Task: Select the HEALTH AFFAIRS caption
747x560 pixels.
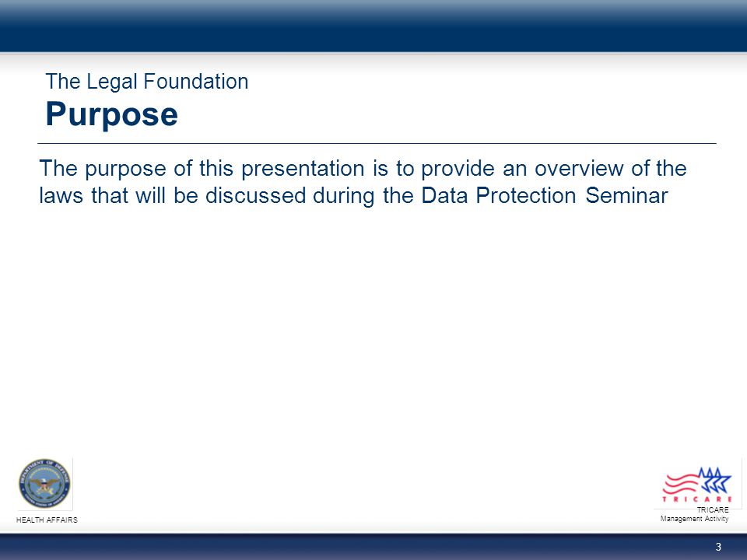Action: pos(47,520)
